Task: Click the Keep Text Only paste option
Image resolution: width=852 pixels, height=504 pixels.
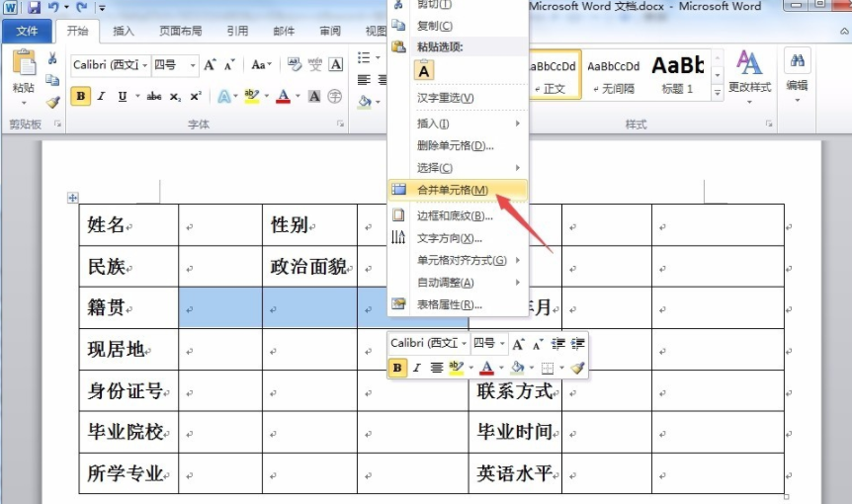Action: (424, 70)
